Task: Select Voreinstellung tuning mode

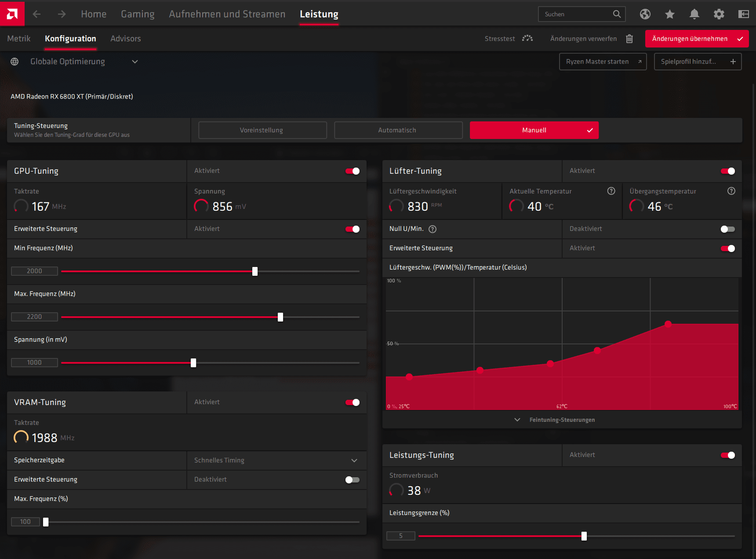Action: click(262, 130)
